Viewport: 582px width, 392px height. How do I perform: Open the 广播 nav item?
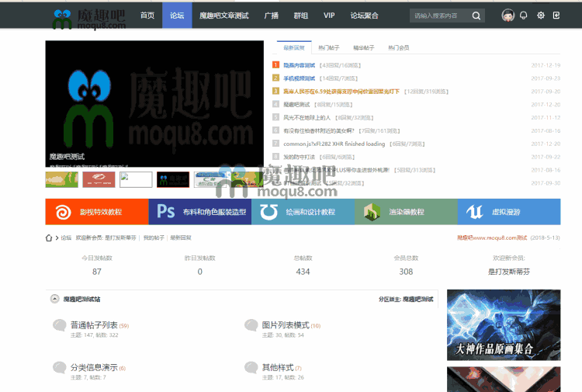tap(272, 16)
